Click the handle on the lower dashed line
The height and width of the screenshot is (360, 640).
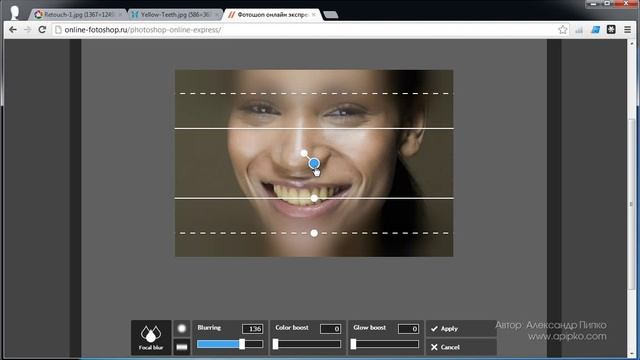[x=314, y=233]
